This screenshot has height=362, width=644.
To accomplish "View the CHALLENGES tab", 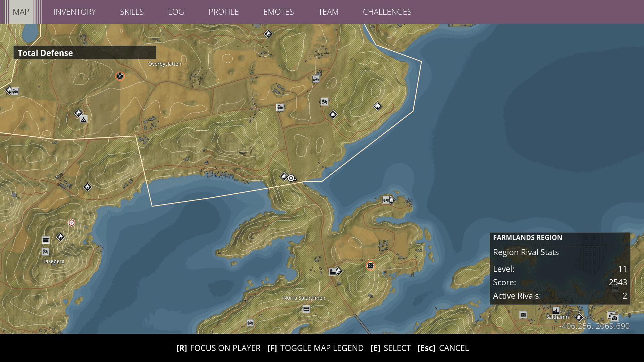I will click(387, 12).
